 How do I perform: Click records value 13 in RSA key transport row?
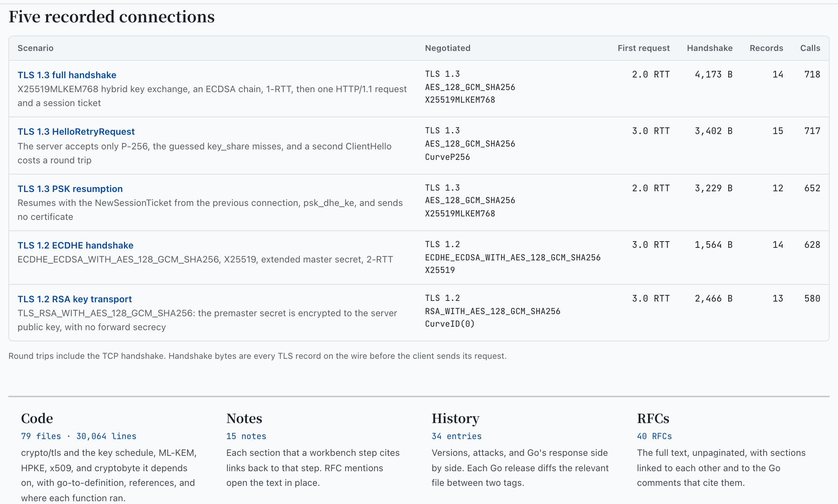pos(778,298)
